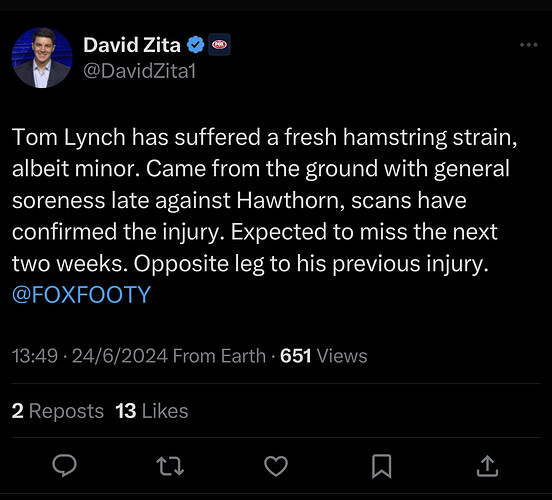The width and height of the screenshot is (552, 500).
Task: Open the three-dot more options menu
Action: click(x=529, y=45)
